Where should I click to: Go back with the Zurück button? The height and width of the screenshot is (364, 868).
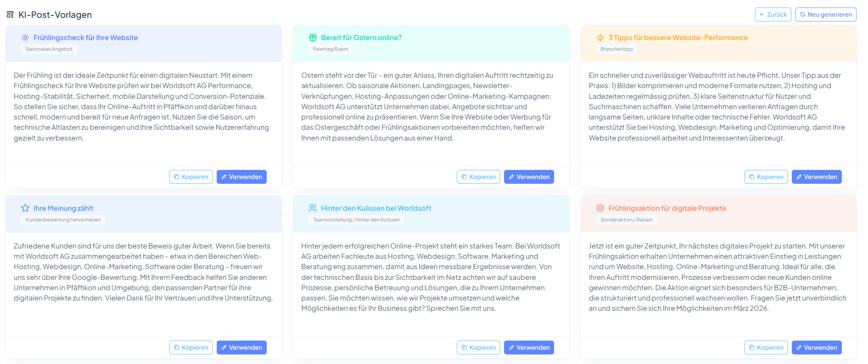(772, 15)
